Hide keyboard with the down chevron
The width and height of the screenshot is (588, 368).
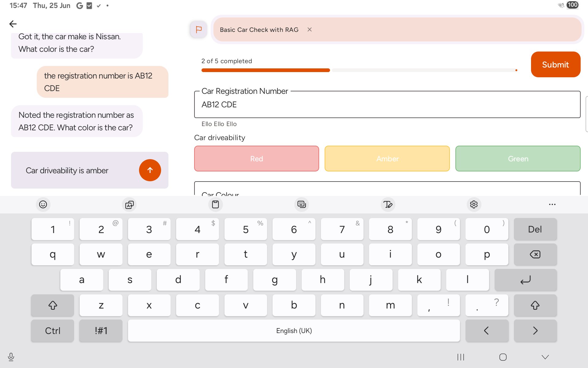coord(545,357)
